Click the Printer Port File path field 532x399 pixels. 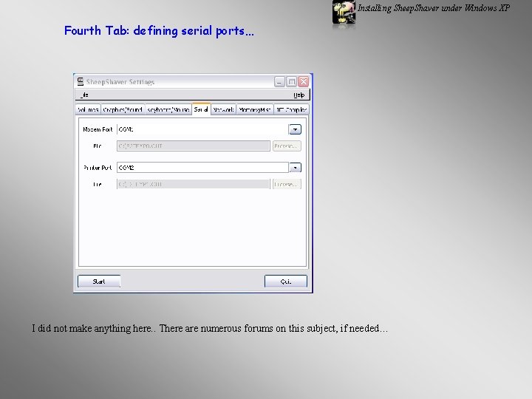tap(194, 184)
